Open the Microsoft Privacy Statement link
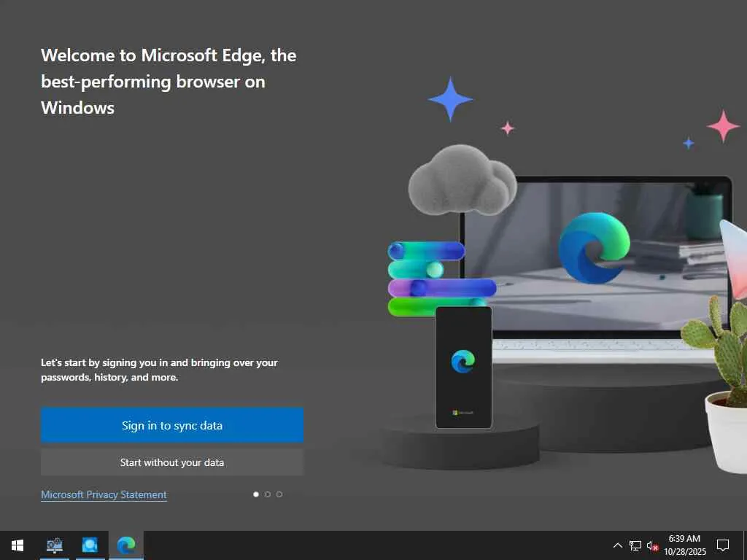This screenshot has width=747, height=560. [104, 495]
